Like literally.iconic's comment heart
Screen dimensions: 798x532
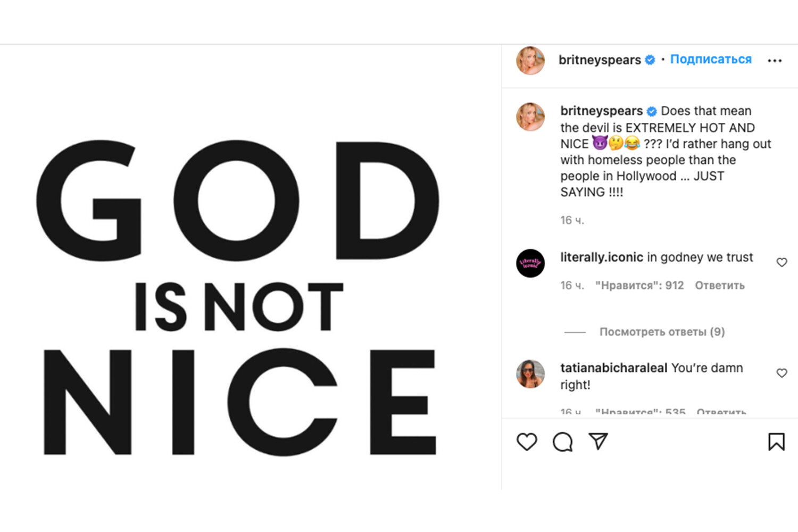click(x=782, y=262)
